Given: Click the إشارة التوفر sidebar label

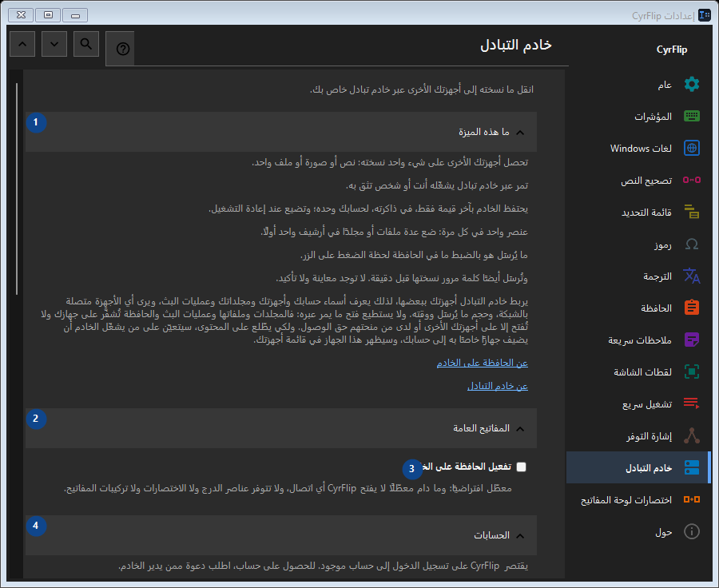Looking at the screenshot, I should point(649,435).
